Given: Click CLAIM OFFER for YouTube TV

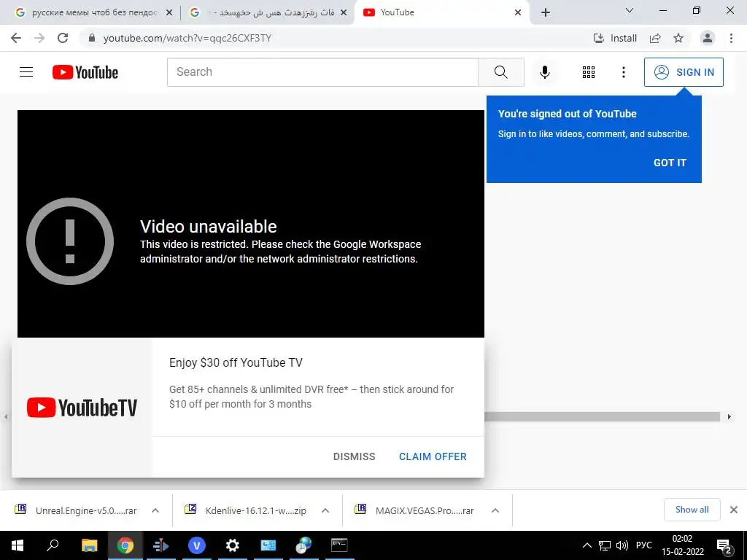Looking at the screenshot, I should coord(433,456).
